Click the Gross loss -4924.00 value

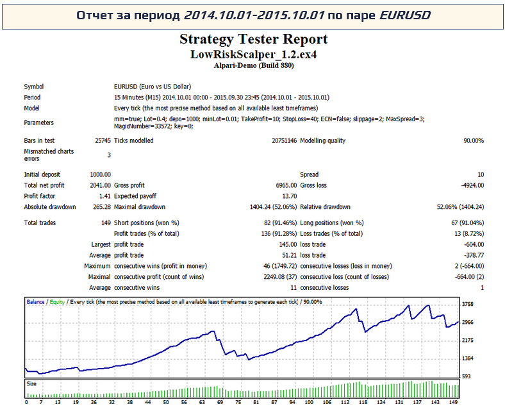point(470,185)
